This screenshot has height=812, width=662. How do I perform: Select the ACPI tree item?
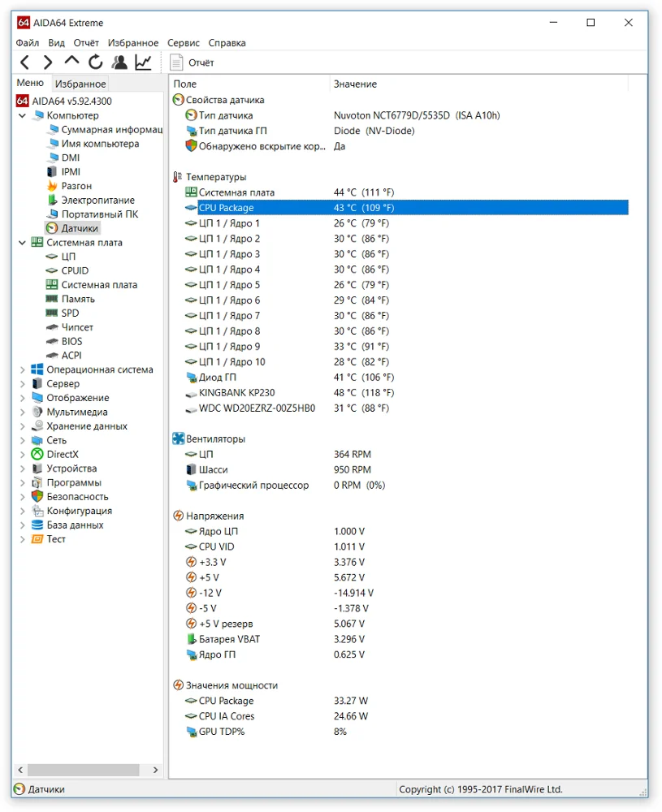point(71,356)
